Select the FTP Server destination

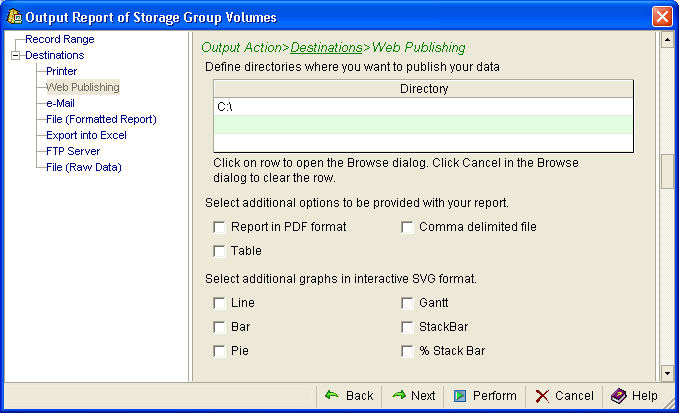coord(73,152)
